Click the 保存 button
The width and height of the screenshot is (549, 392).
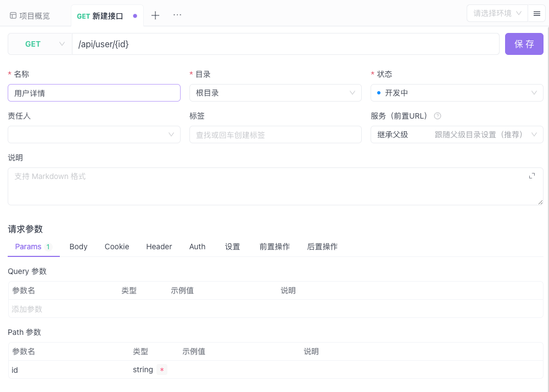[524, 43]
